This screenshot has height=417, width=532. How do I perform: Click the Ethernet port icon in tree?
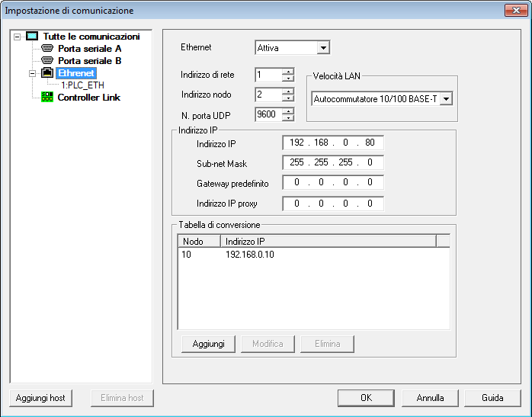pyautogui.click(x=47, y=72)
